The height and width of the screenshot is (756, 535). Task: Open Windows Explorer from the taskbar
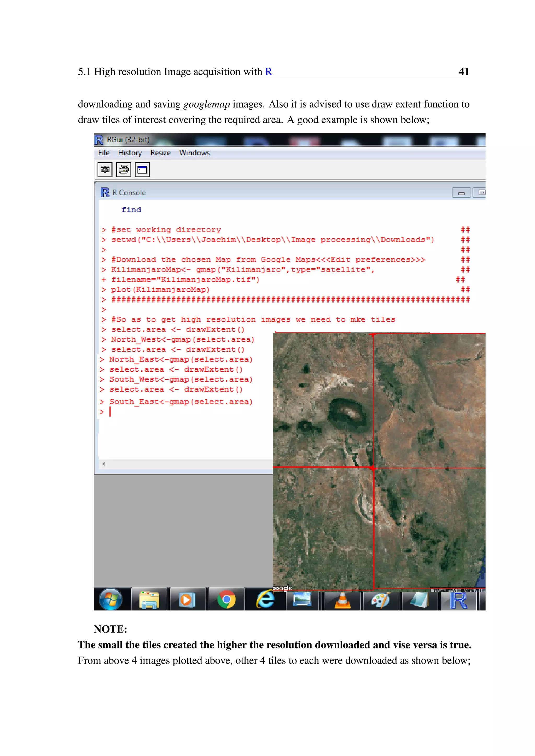[149, 600]
